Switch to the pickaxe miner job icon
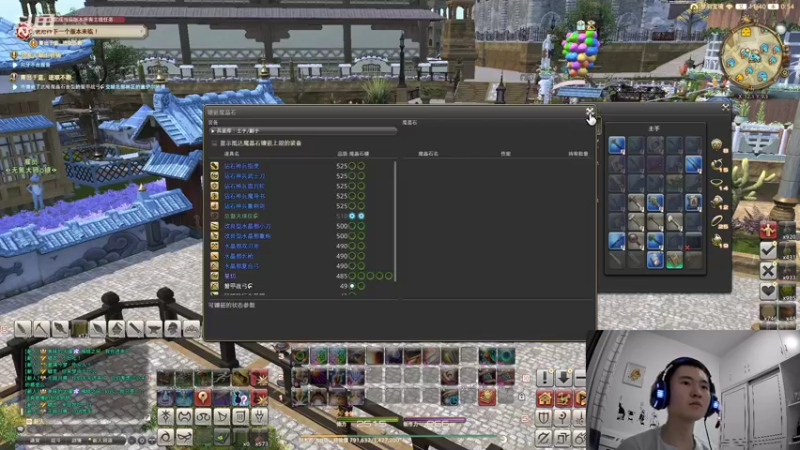The image size is (800, 450). coord(41,329)
